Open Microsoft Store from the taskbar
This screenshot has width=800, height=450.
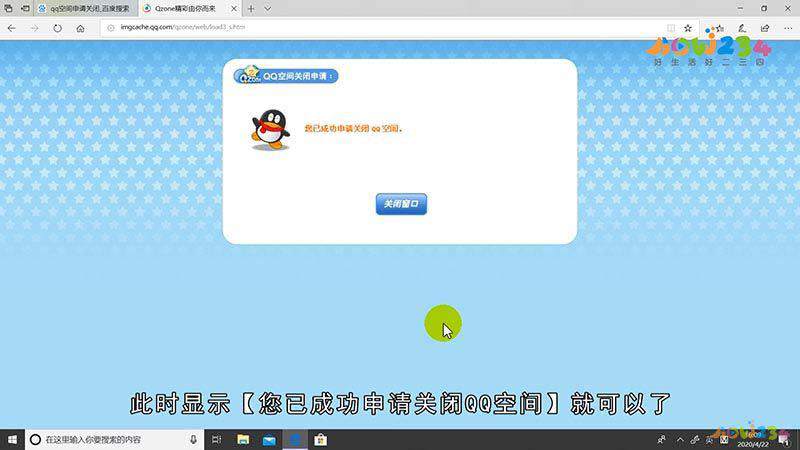tap(320, 439)
